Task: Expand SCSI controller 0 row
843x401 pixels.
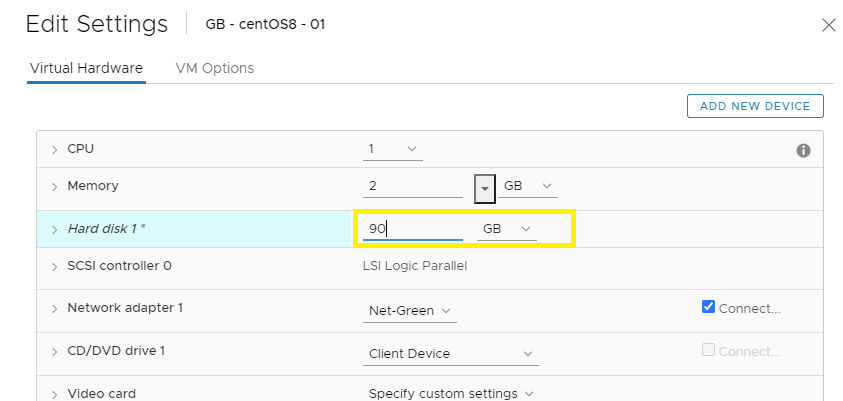Action: [x=55, y=267]
